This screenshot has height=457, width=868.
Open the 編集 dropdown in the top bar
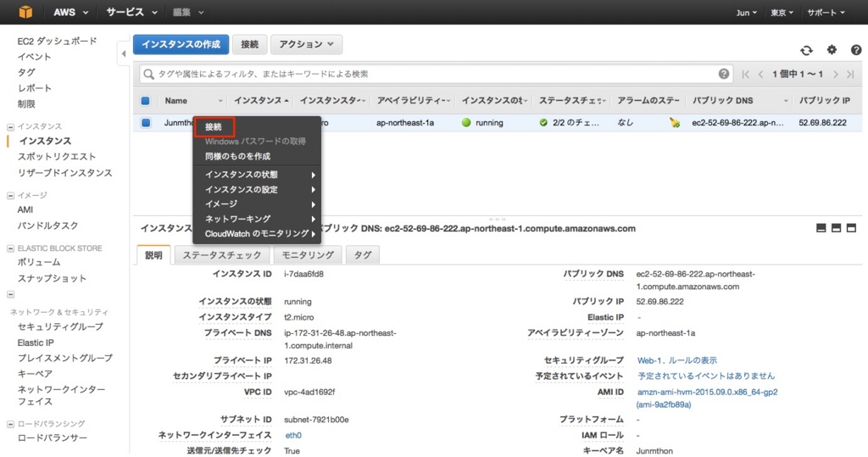[x=187, y=12]
